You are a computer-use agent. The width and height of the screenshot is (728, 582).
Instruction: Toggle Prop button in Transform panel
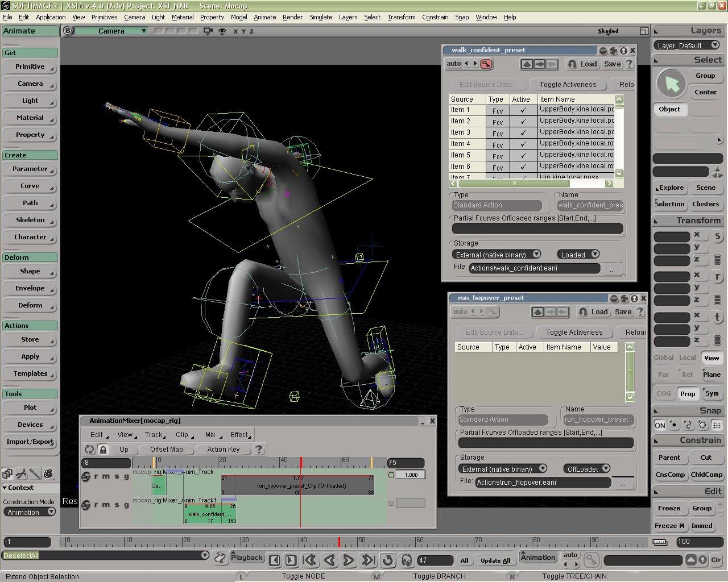(x=688, y=394)
